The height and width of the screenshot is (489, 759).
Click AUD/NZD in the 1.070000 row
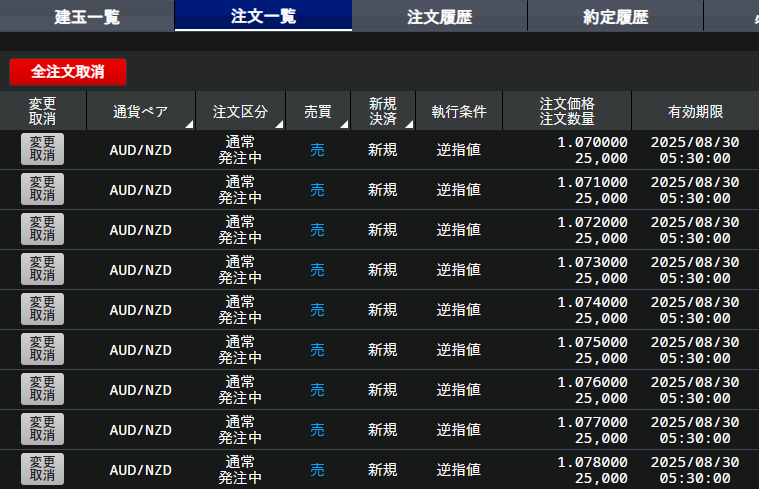coord(141,150)
